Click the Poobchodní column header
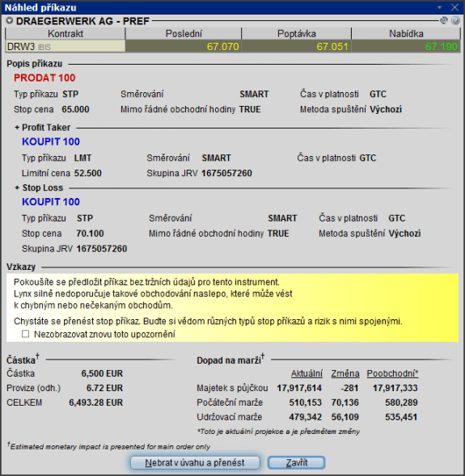465x476 pixels. [392, 373]
